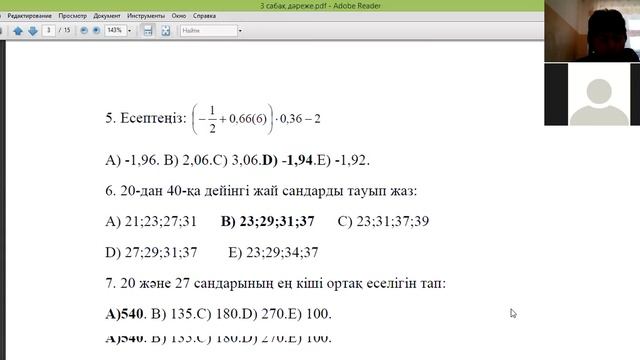This screenshot has height=360, width=640.
Task: Enable scrolling page fit-width mode icon
Action: coord(148,31)
